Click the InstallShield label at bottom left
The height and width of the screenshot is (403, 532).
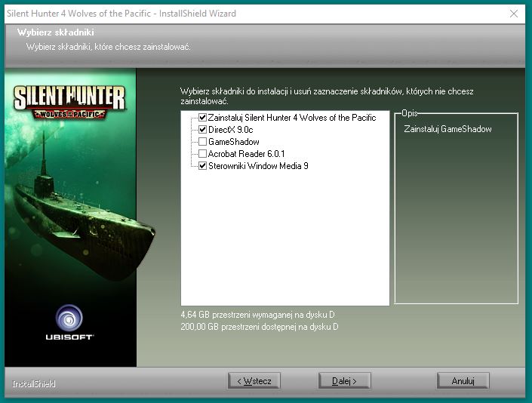click(x=33, y=384)
